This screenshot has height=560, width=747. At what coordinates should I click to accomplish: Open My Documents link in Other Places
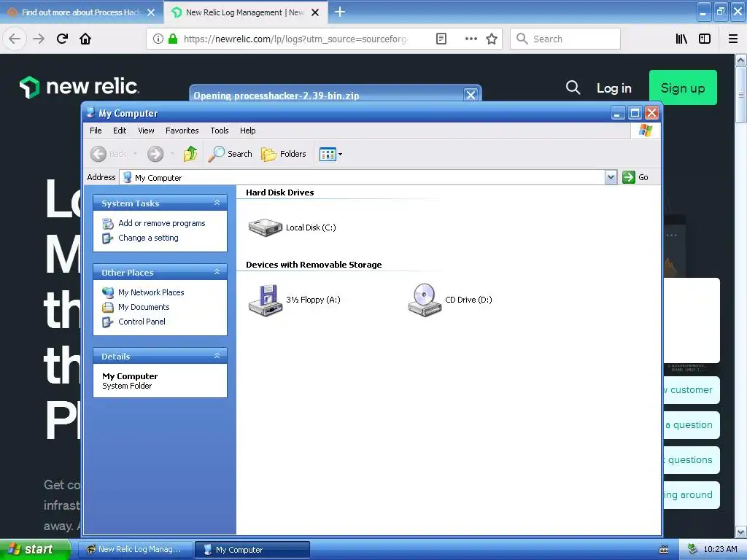(x=144, y=307)
